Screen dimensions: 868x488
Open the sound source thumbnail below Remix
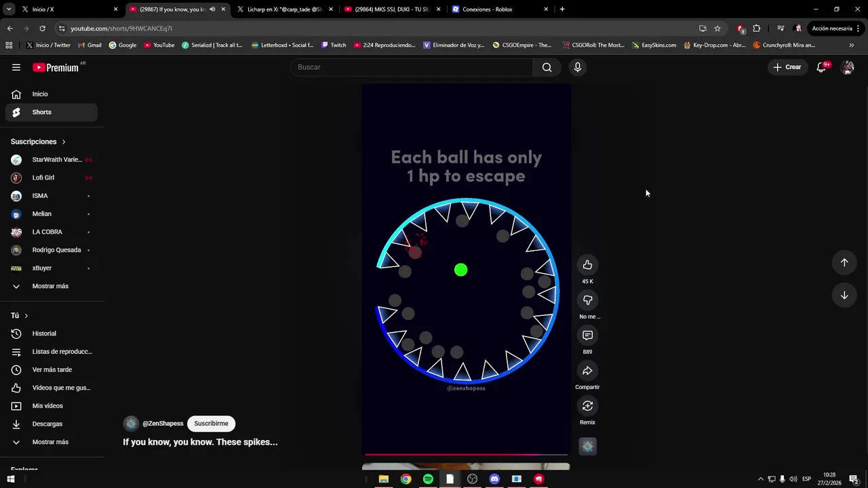[587, 446]
